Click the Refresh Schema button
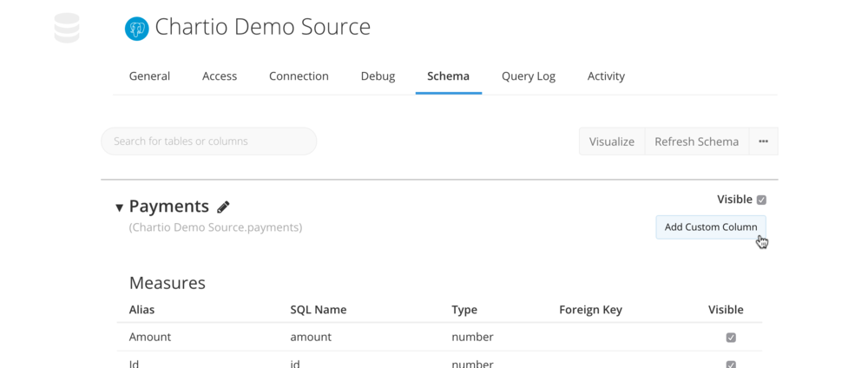 (x=696, y=141)
